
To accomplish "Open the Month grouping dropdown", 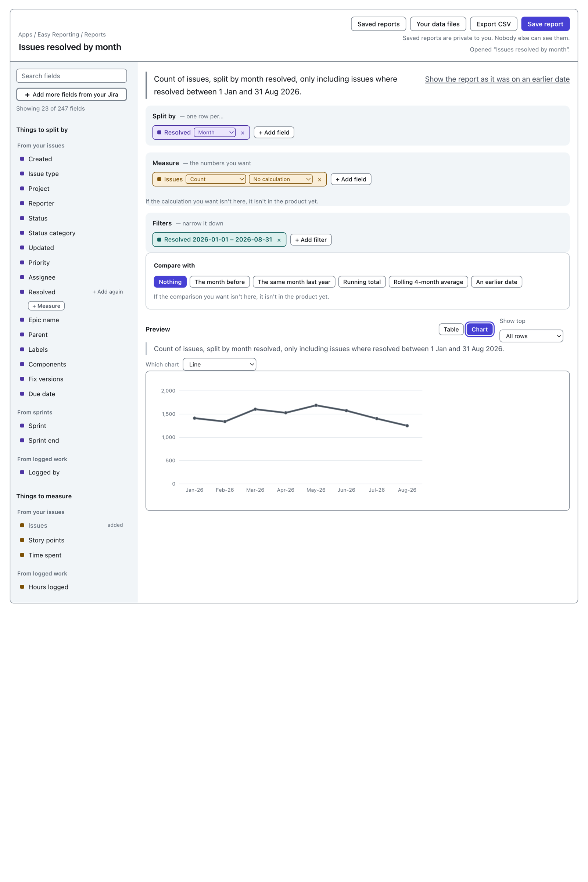I will click(x=215, y=132).
